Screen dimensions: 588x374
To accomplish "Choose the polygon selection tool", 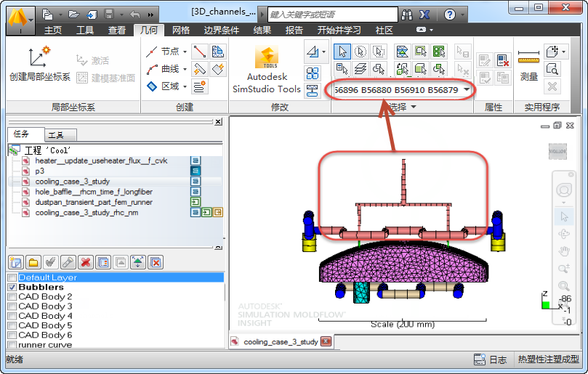I will tap(379, 52).
